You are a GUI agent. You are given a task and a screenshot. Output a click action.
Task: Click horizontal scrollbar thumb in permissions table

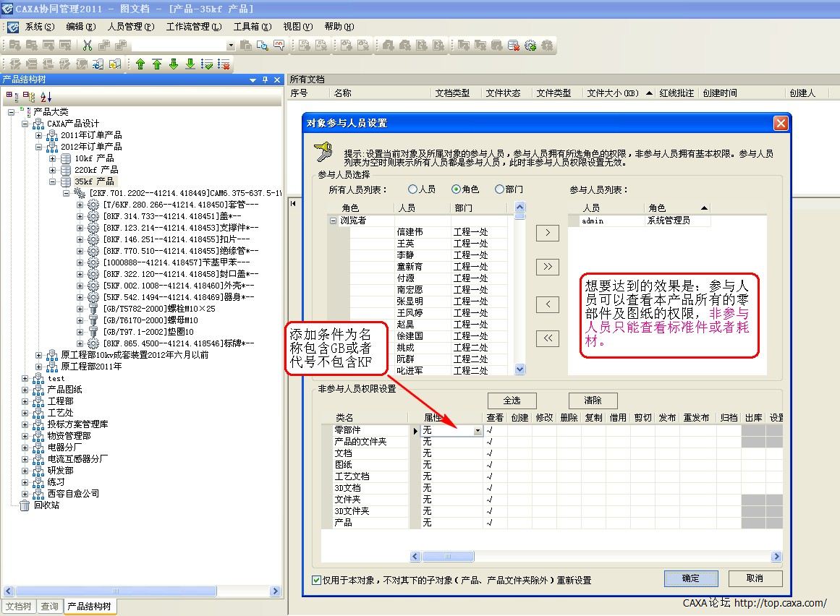click(448, 557)
